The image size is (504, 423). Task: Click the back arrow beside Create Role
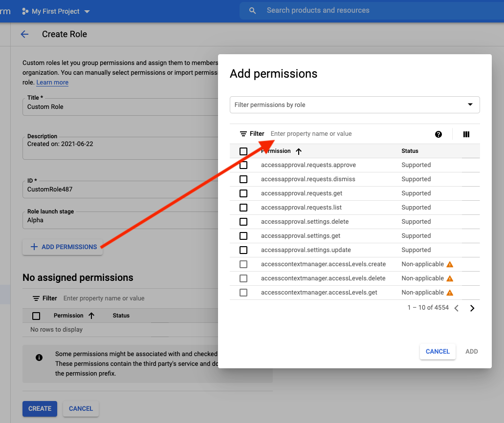[x=24, y=34]
